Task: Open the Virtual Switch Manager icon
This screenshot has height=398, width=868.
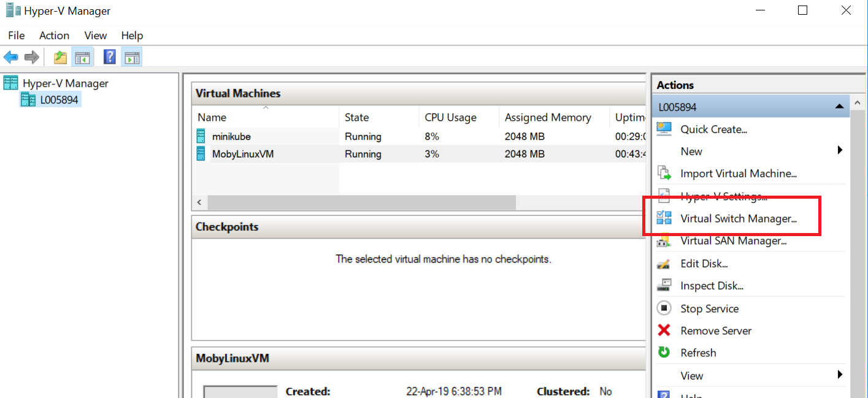Action: [664, 218]
